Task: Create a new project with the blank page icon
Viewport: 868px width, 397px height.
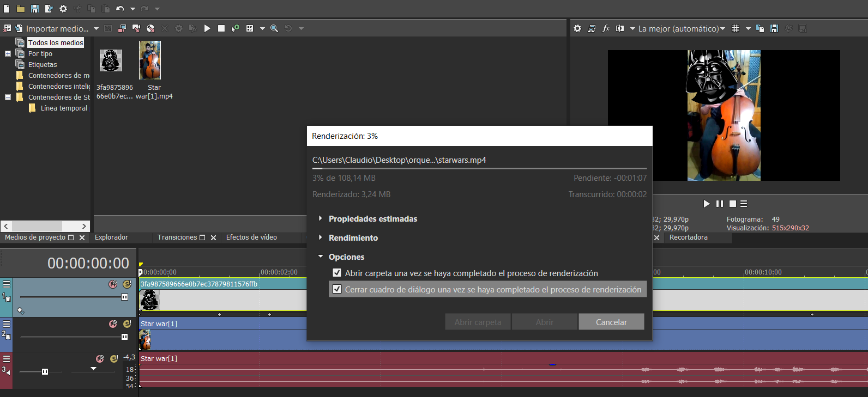Action: 7,9
